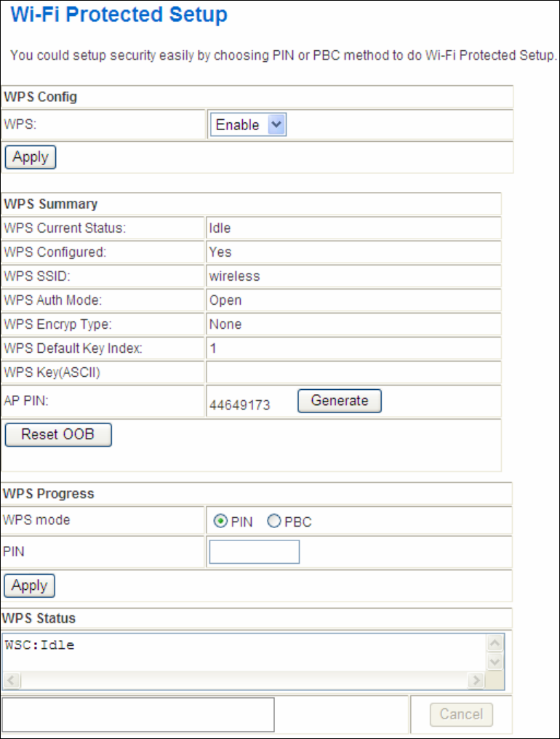Select the PIN radio button
The width and height of the screenshot is (560, 739).
coord(220,522)
